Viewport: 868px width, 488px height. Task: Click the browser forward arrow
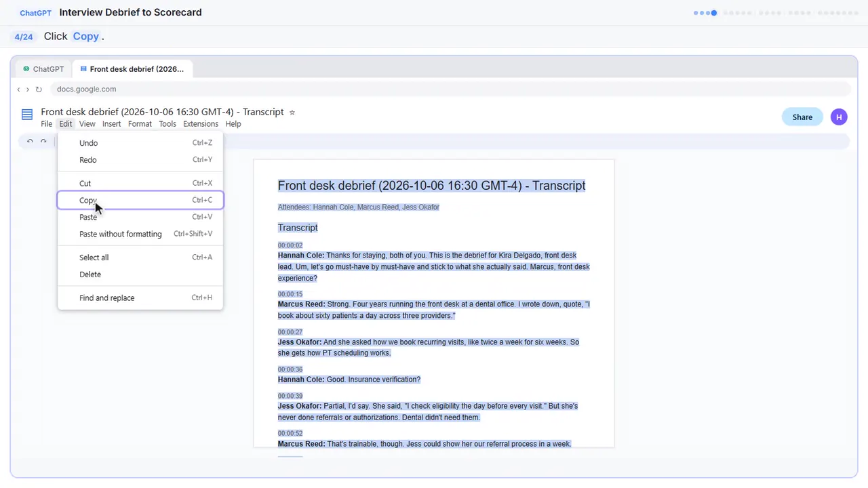pyautogui.click(x=28, y=89)
